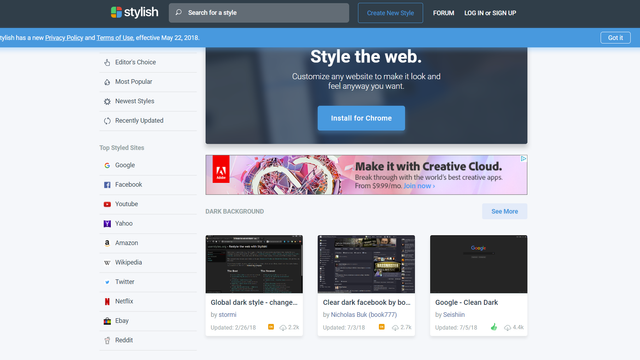
Task: Select the Amazon icon in sidebar
Action: 107,243
